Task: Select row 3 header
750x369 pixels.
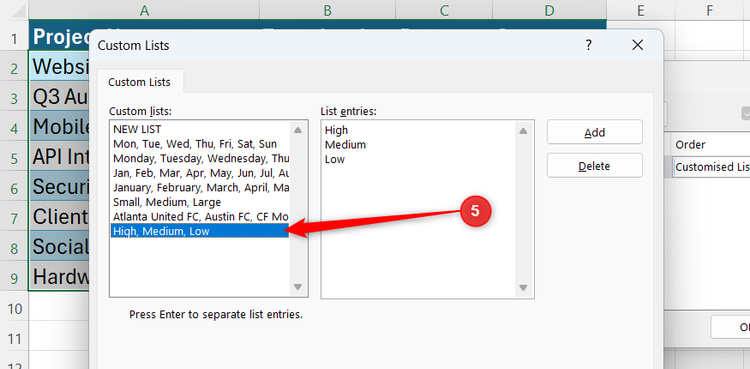Action: [14, 99]
